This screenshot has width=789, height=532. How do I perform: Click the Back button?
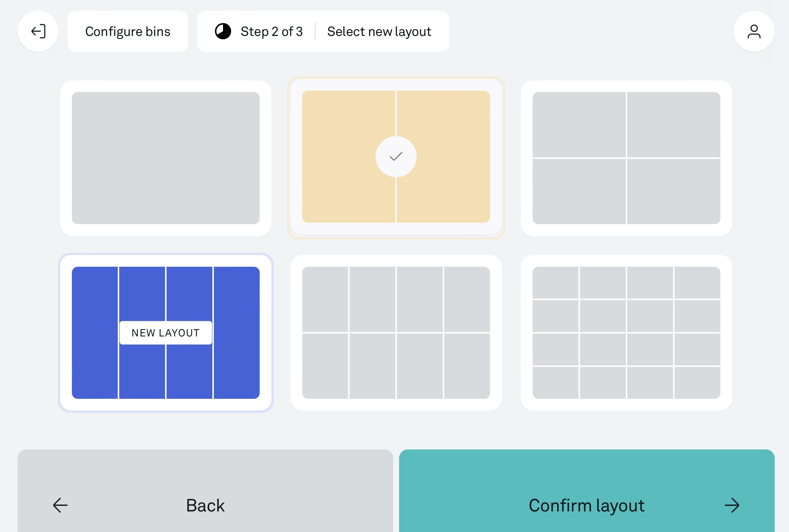205,491
